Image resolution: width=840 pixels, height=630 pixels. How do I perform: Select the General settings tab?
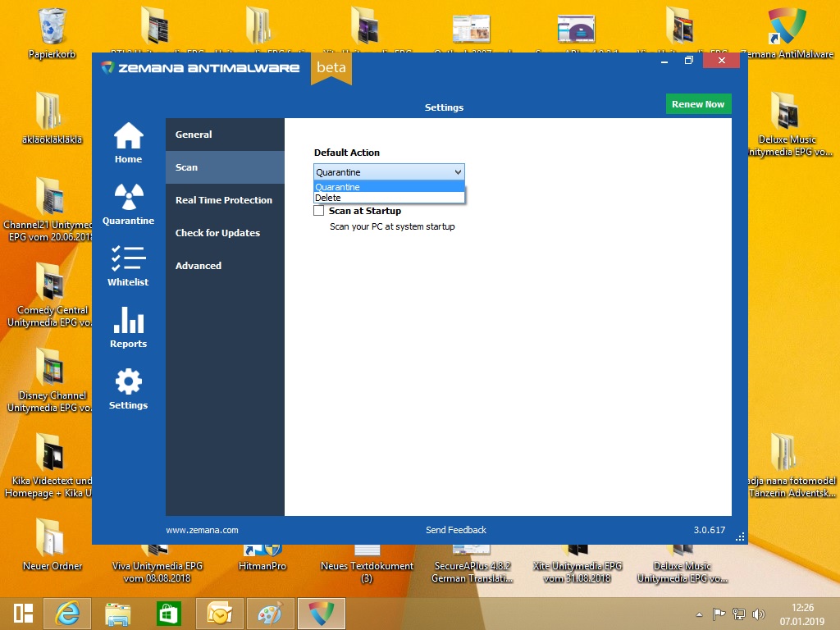coord(225,135)
